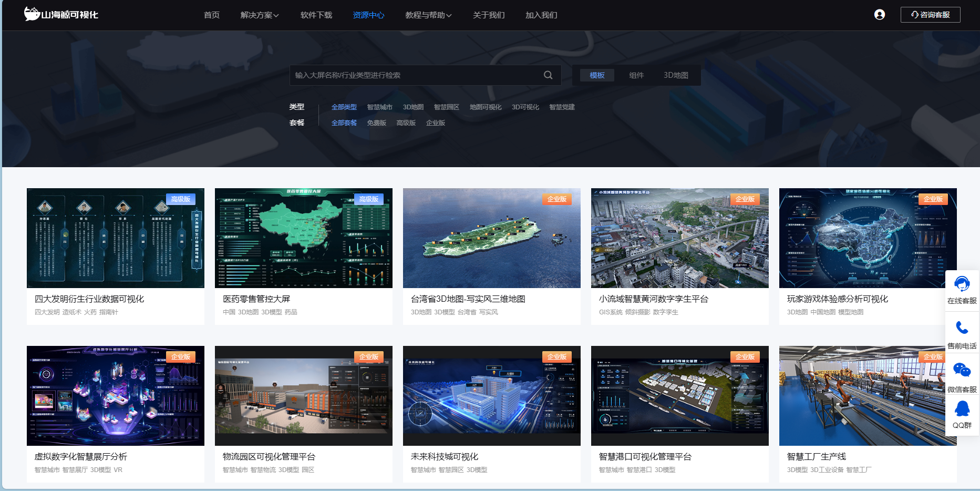Image resolution: width=980 pixels, height=491 pixels.
Task: Click title 医药零售管控大屏
Action: point(256,299)
